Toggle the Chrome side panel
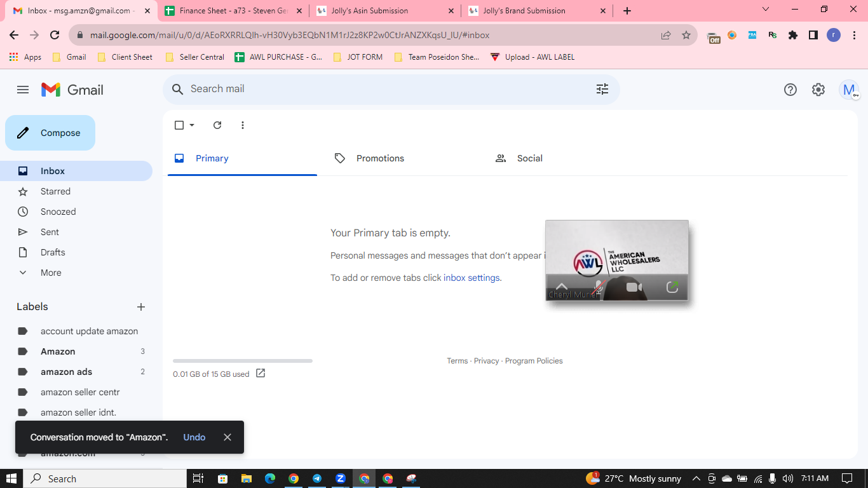 (x=813, y=36)
